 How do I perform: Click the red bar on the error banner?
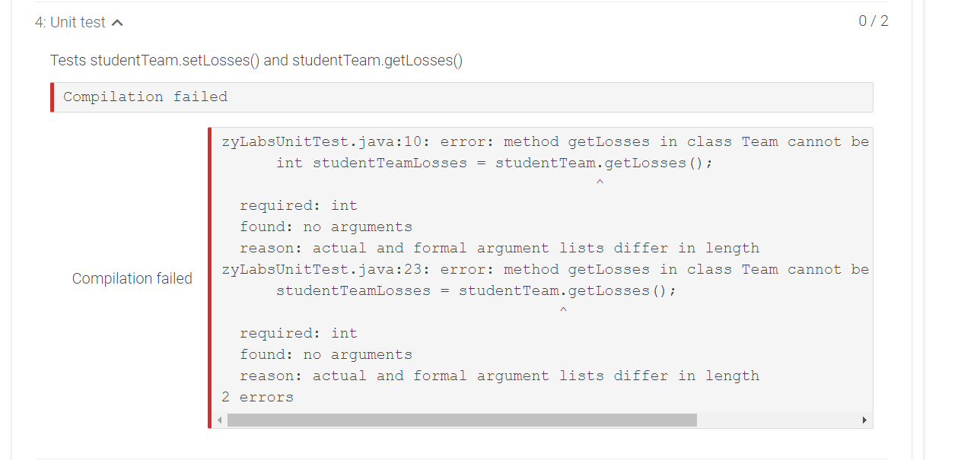[x=51, y=97]
